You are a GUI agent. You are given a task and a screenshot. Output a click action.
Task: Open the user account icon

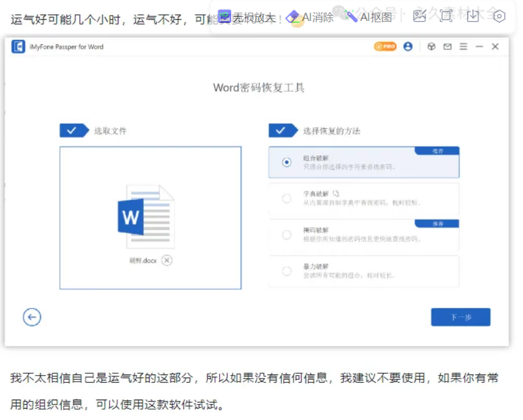pos(408,46)
